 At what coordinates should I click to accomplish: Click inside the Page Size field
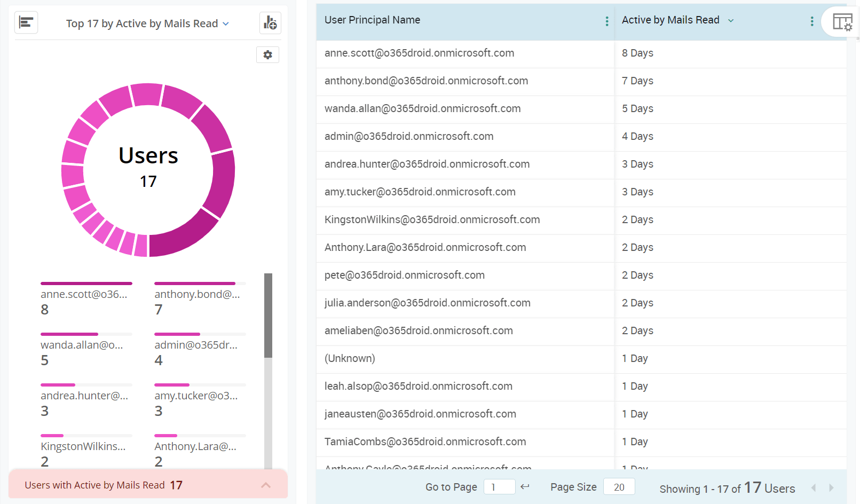(x=619, y=486)
